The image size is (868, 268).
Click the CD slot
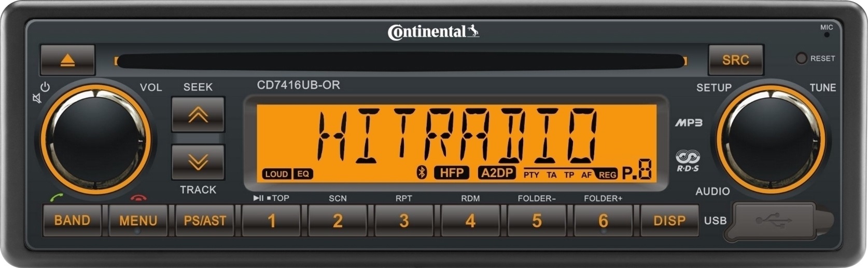pos(400,61)
